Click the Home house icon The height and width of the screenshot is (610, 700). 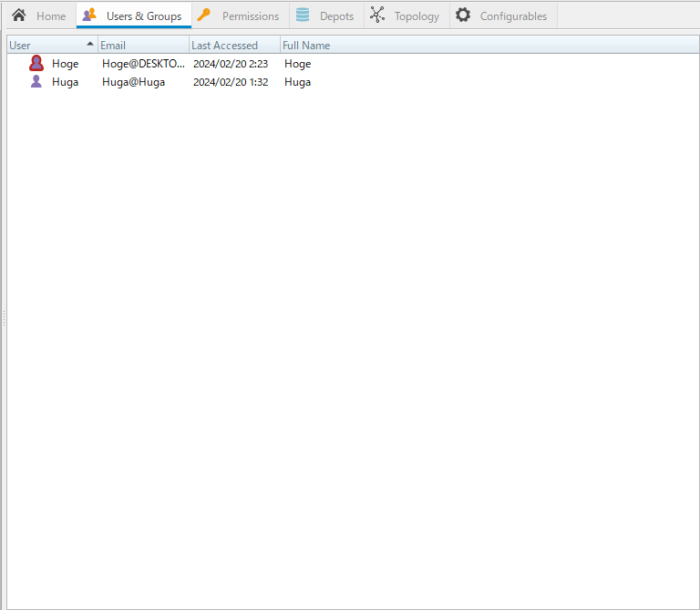(19, 16)
